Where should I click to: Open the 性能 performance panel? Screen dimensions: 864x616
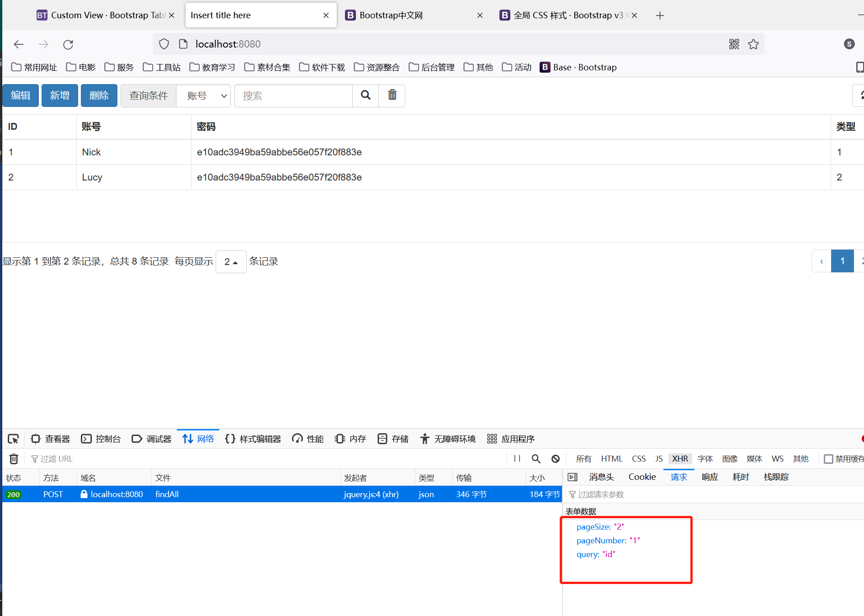click(x=308, y=439)
